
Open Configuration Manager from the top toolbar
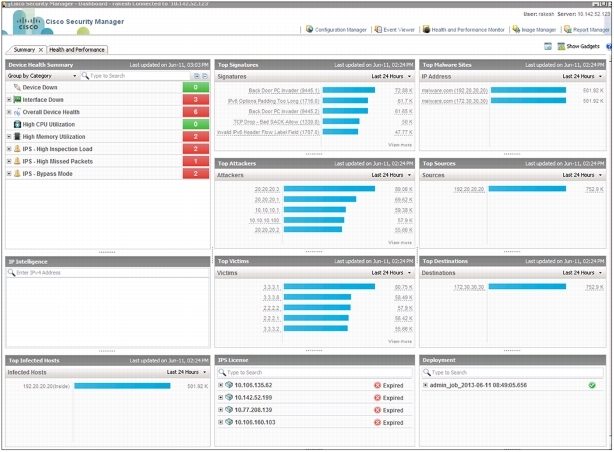tap(336, 29)
